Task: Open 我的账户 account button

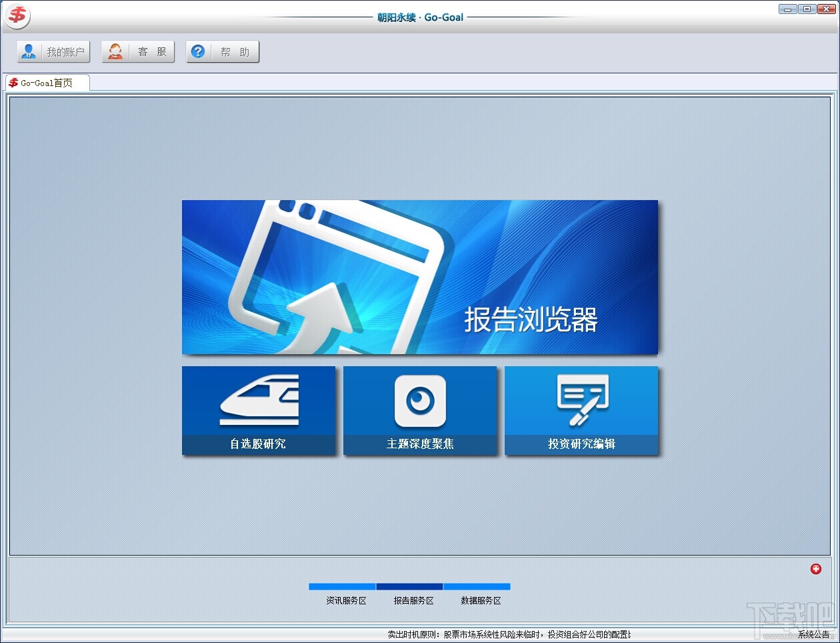Action: [53, 52]
